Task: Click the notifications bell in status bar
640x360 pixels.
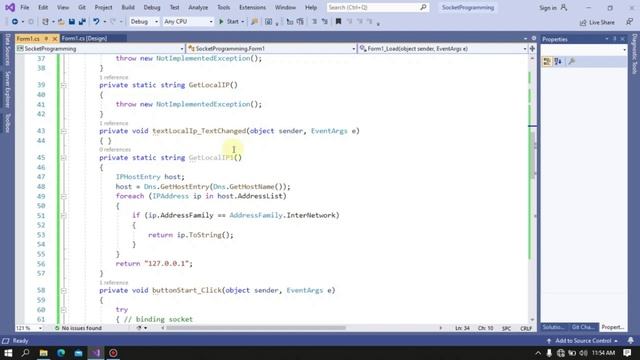Action: coord(631,340)
